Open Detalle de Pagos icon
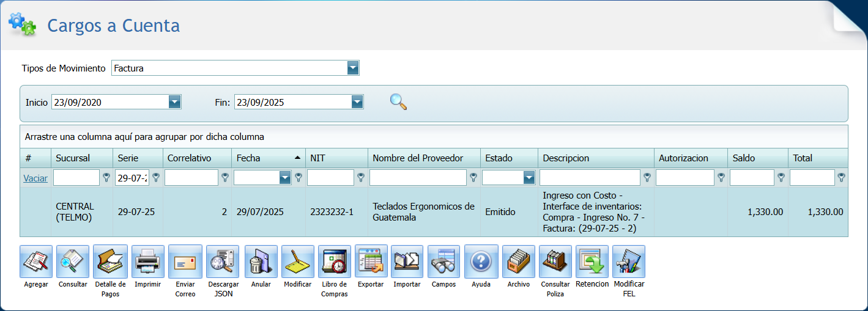 (x=110, y=262)
